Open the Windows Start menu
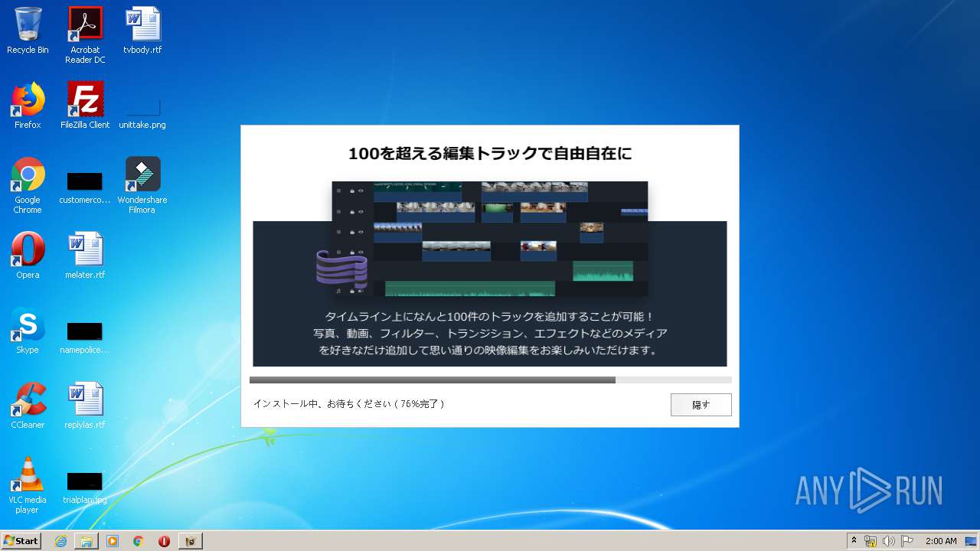Screen dimensions: 980x551 tap(21, 540)
